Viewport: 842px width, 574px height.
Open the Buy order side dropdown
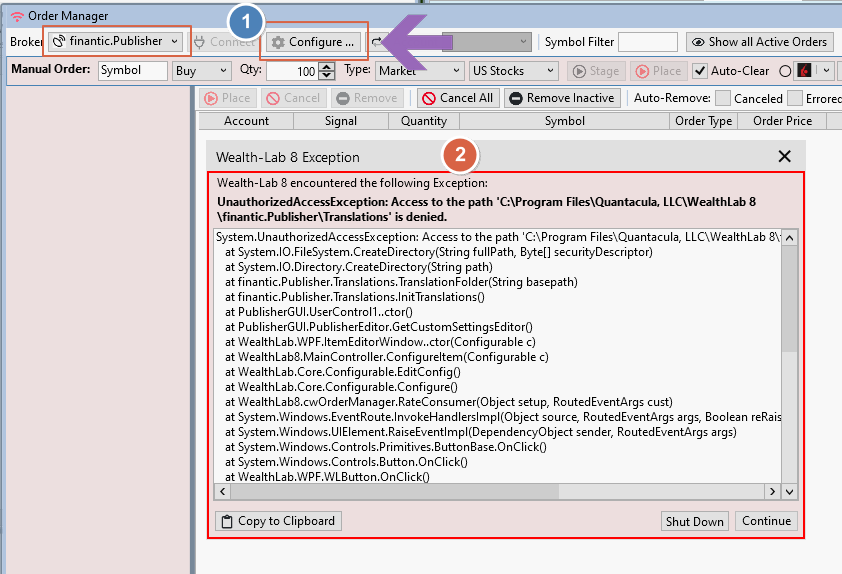click(201, 71)
